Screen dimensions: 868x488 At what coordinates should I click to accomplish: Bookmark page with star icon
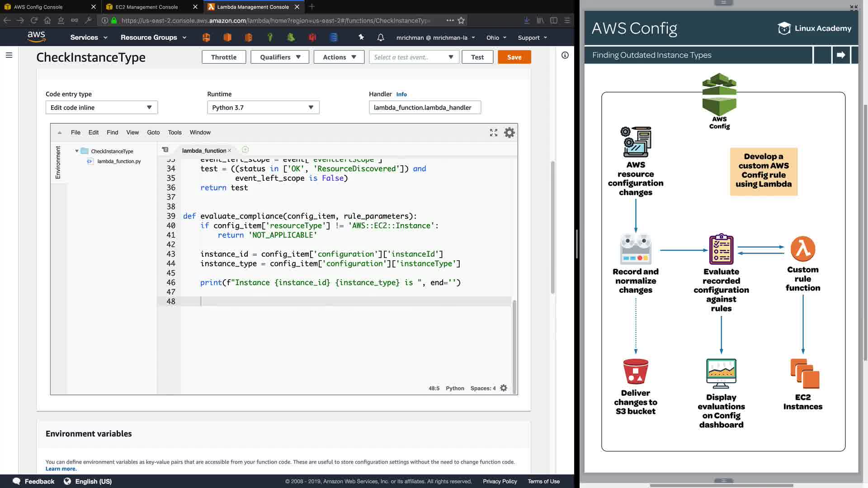point(461,20)
